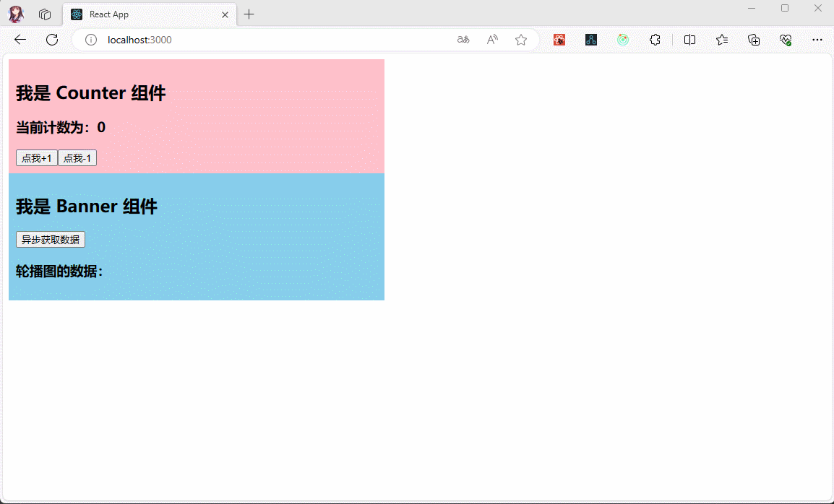Click the 点我+1 increment button

36,158
